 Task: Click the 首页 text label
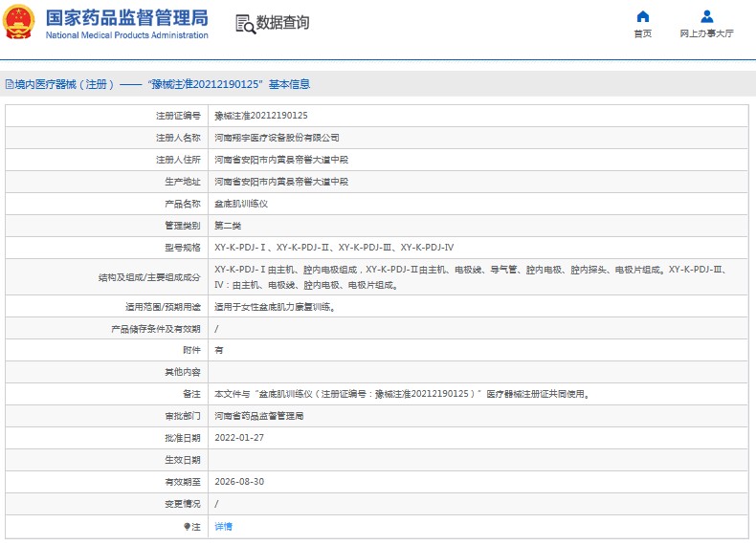coord(643,33)
